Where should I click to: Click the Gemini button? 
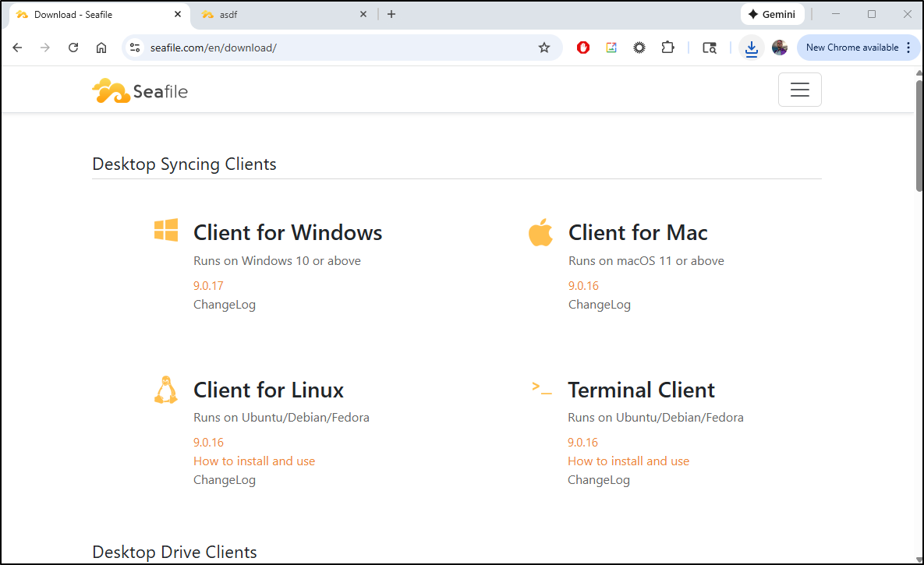tap(771, 14)
